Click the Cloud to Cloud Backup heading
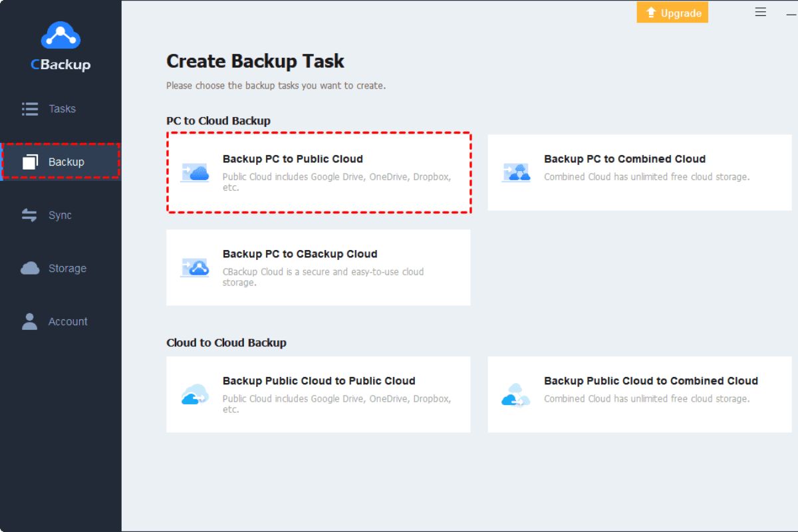 click(x=226, y=343)
